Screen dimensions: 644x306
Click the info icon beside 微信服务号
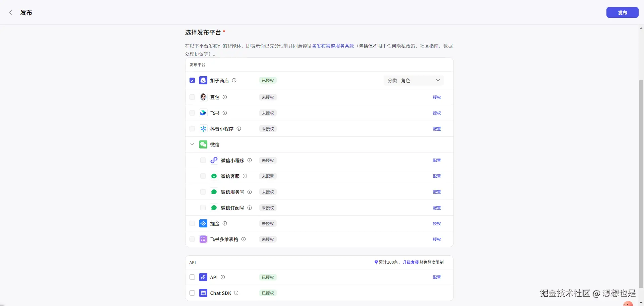[x=250, y=192]
